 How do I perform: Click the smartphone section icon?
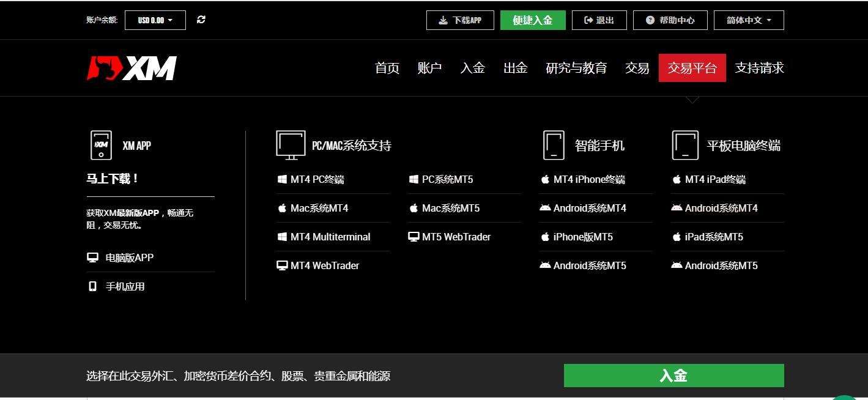pos(554,145)
